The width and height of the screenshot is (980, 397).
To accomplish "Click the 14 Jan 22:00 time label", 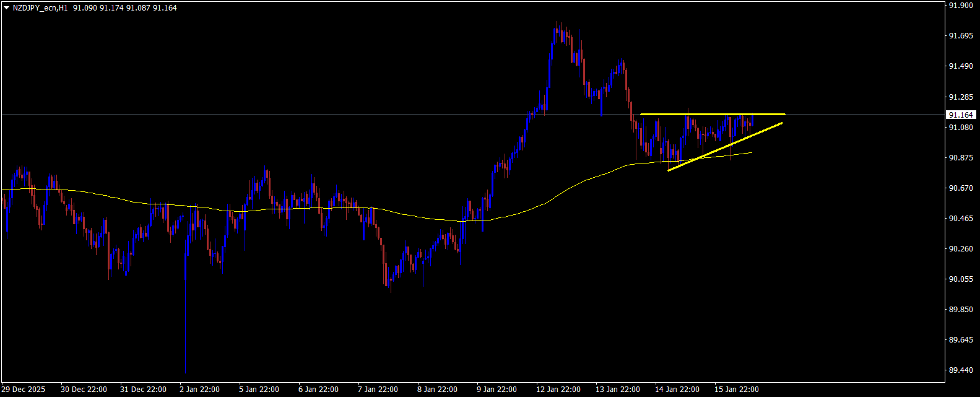I will pos(677,390).
